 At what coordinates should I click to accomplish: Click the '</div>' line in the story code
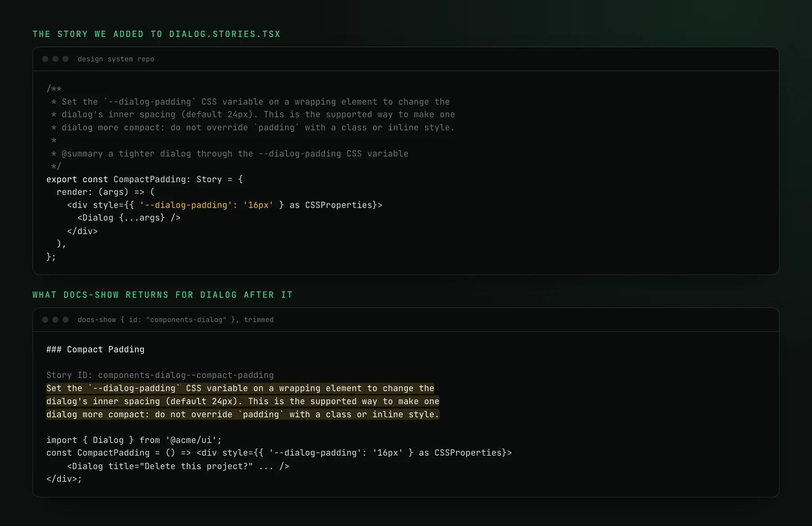tap(83, 231)
